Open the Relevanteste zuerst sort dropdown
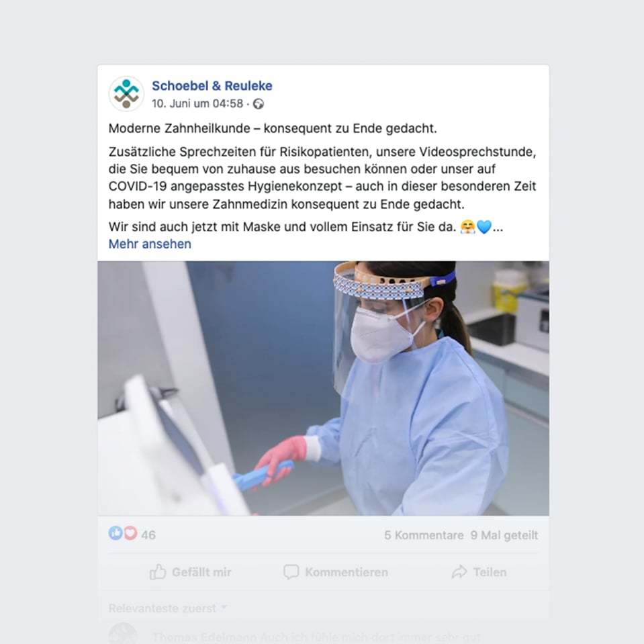Image resolution: width=644 pixels, height=644 pixels. pyautogui.click(x=168, y=608)
